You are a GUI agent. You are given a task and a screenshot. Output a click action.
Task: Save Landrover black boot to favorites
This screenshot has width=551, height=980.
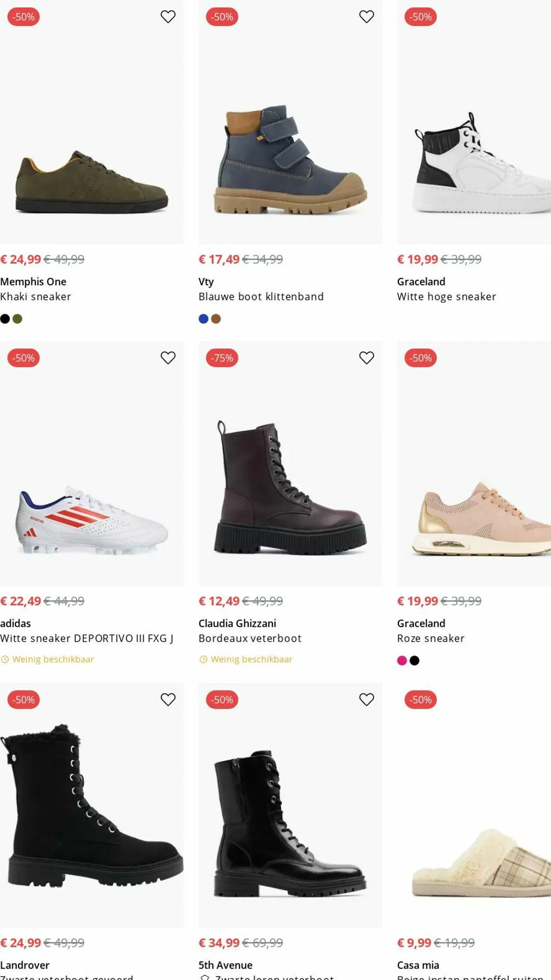tap(168, 699)
